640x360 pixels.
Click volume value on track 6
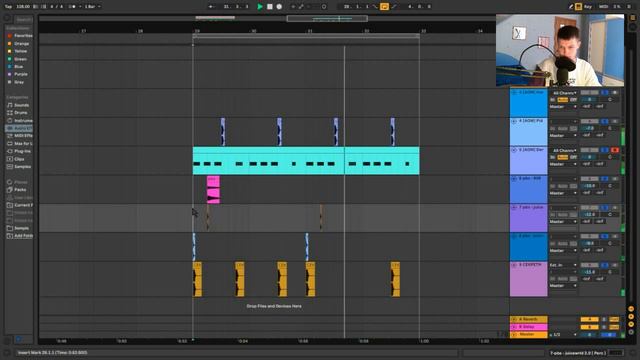click(x=589, y=186)
